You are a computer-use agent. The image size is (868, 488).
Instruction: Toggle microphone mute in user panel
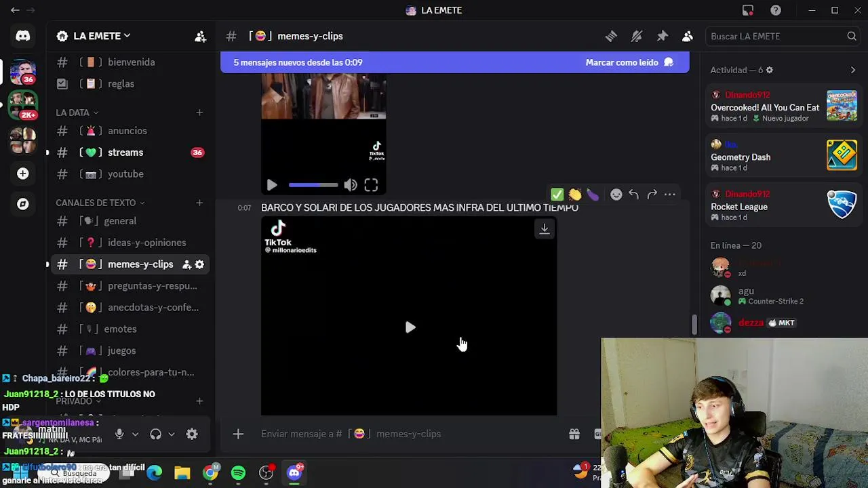tap(119, 434)
